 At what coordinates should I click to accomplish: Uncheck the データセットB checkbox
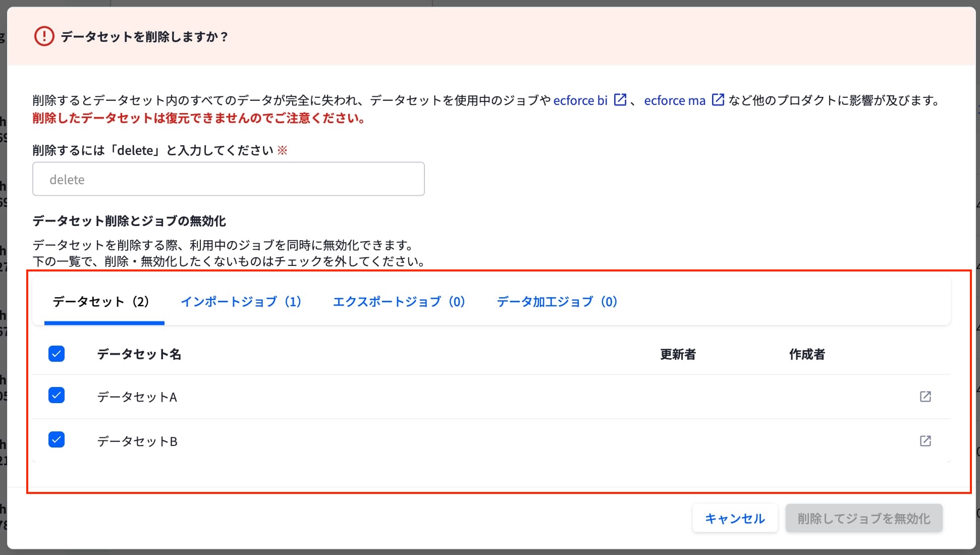(x=57, y=439)
